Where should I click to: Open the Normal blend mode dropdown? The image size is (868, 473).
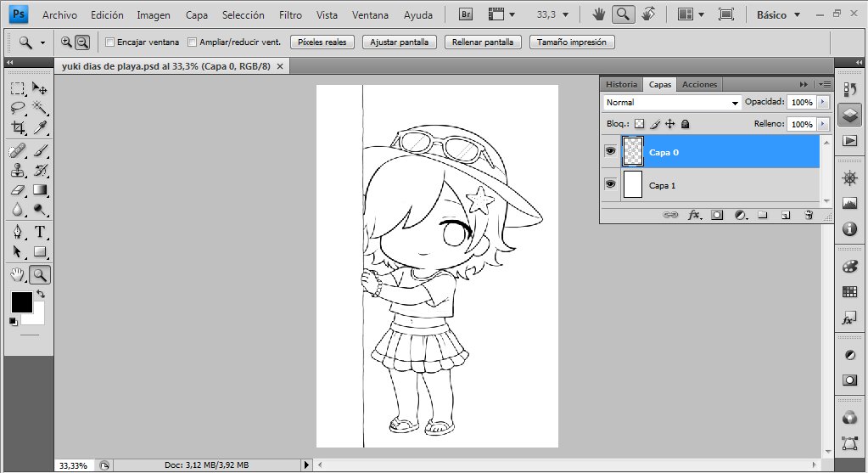[671, 103]
